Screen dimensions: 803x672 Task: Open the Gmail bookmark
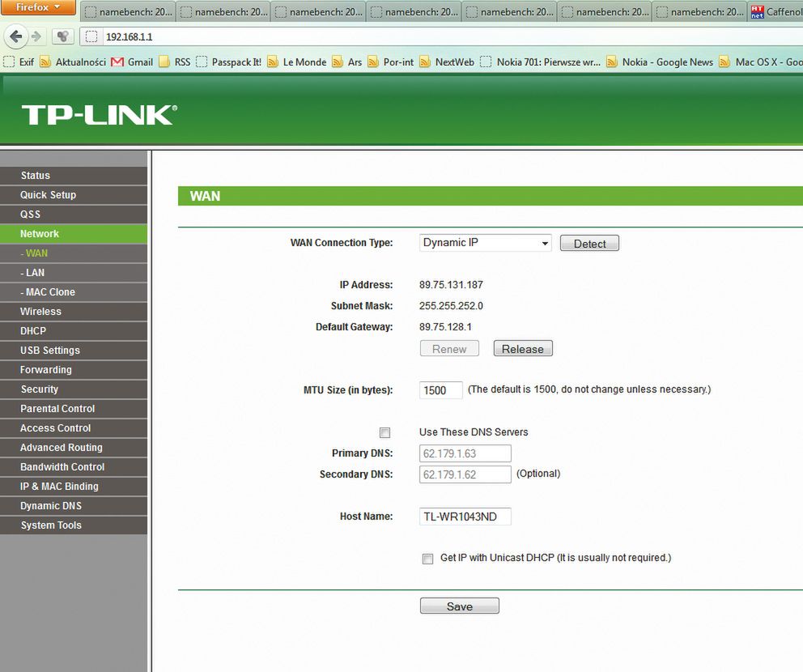pos(132,62)
